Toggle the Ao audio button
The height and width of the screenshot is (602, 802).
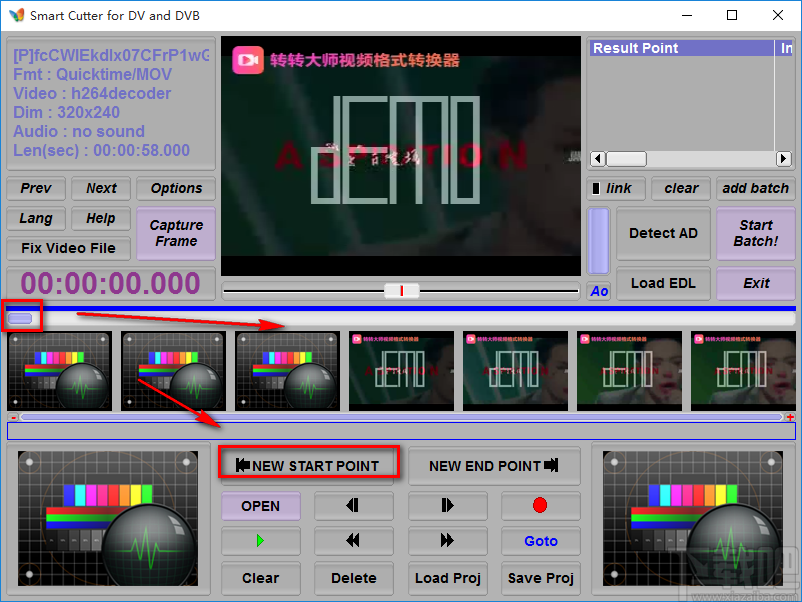pyautogui.click(x=599, y=291)
